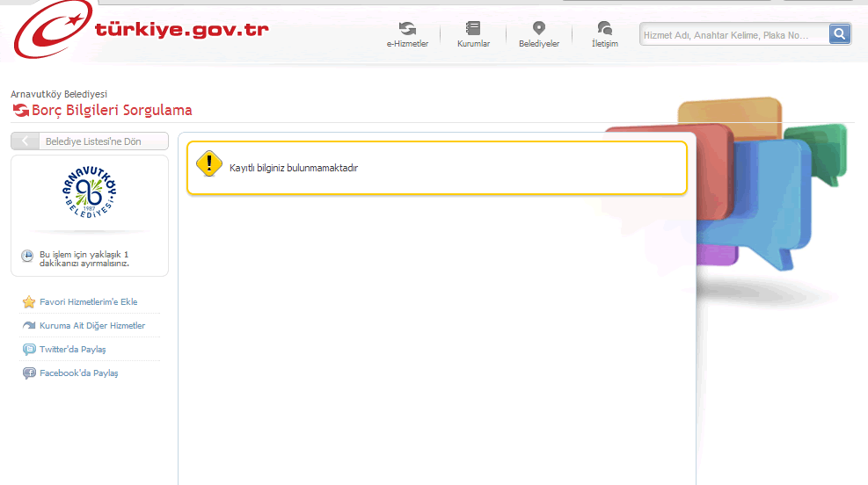This screenshot has width=868, height=485.
Task: Click the yellow warning exclamation icon
Action: [209, 164]
